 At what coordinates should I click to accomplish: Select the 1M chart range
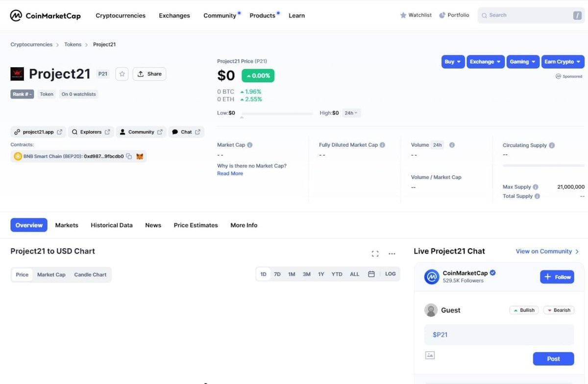pos(292,274)
